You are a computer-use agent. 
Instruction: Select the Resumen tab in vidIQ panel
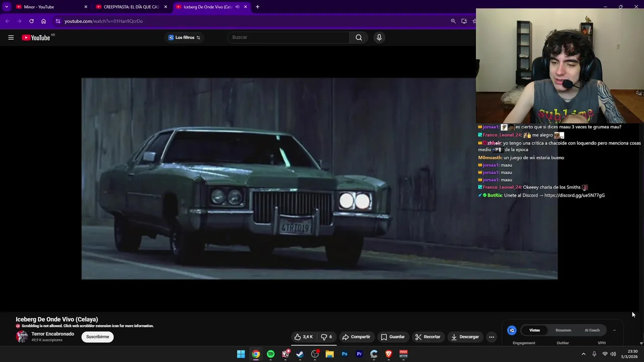coord(563,330)
